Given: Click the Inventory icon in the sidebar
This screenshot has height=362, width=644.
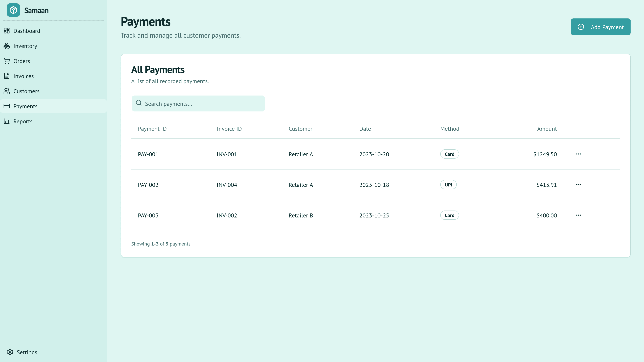Looking at the screenshot, I should 7,46.
